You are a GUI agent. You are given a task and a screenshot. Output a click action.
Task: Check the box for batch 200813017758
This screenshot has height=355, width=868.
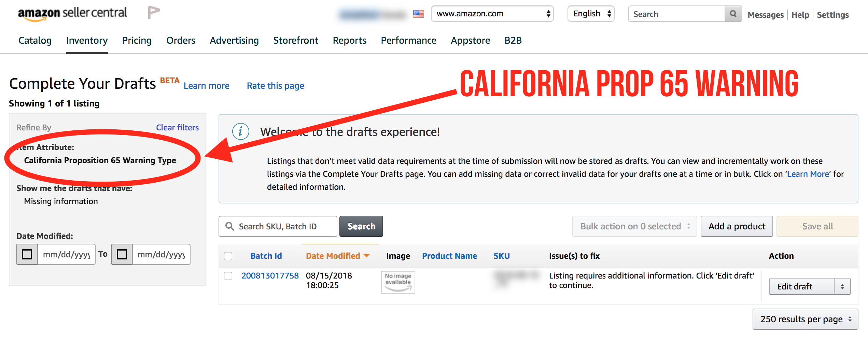tap(228, 276)
